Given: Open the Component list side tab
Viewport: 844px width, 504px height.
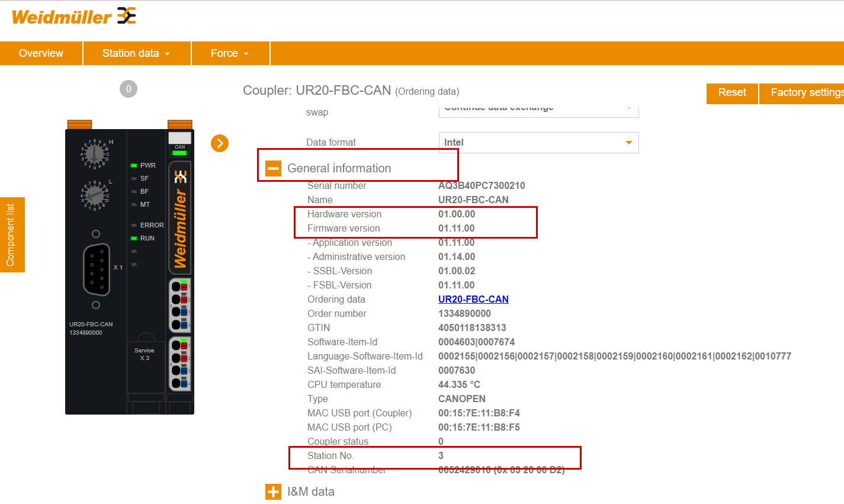Looking at the screenshot, I should click(12, 235).
